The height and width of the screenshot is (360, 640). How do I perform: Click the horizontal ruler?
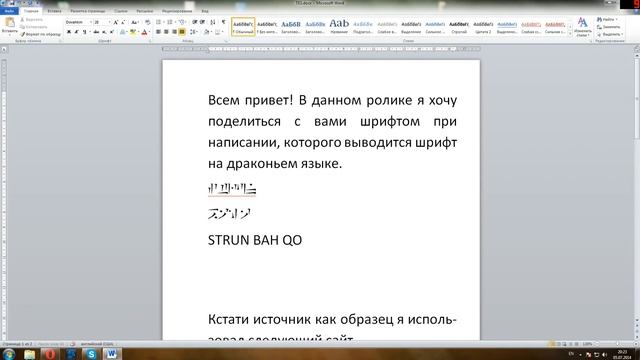click(x=321, y=49)
